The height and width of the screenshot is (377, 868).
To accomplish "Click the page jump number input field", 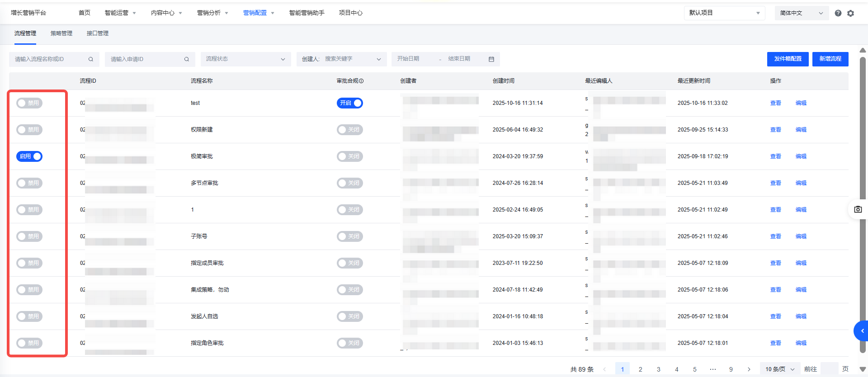I will pyautogui.click(x=829, y=369).
